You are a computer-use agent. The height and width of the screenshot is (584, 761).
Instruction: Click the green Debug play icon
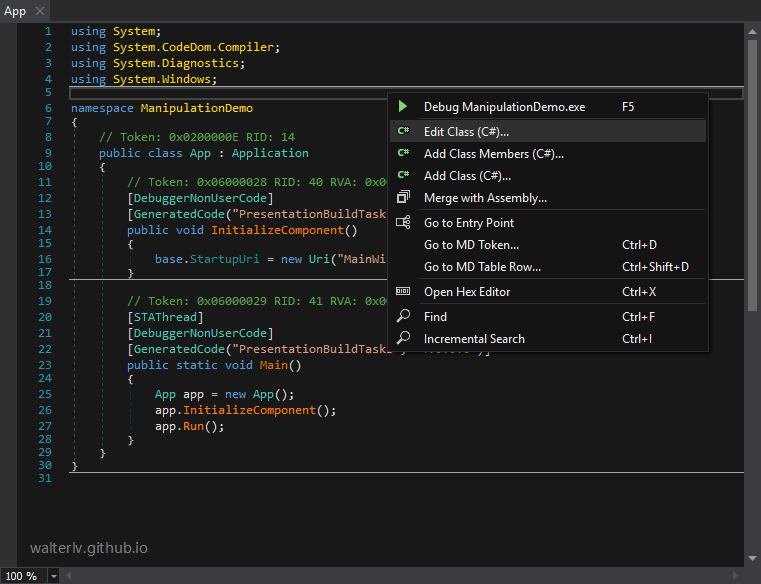402,106
